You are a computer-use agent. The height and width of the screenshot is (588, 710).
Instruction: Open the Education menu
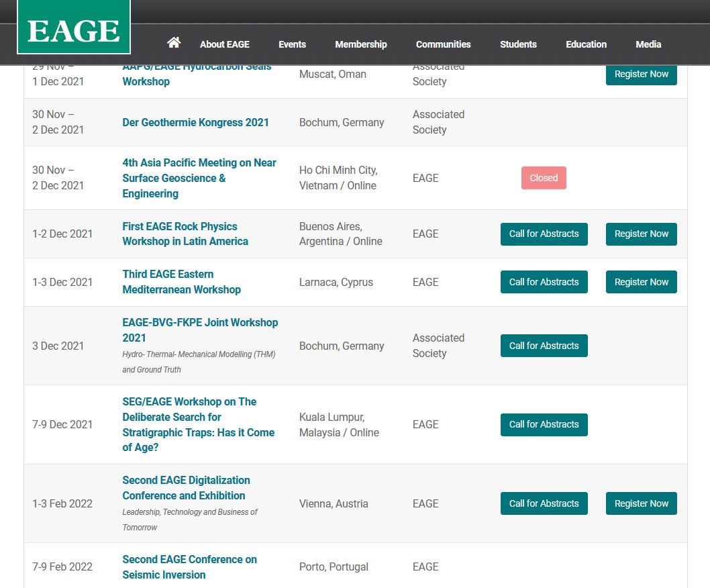pyautogui.click(x=586, y=44)
